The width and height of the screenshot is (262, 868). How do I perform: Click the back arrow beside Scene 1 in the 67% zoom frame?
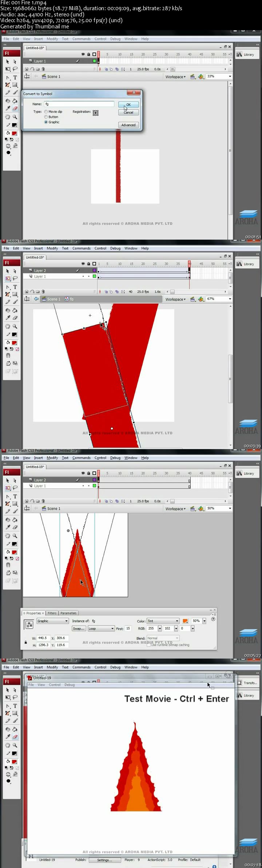pos(36,299)
